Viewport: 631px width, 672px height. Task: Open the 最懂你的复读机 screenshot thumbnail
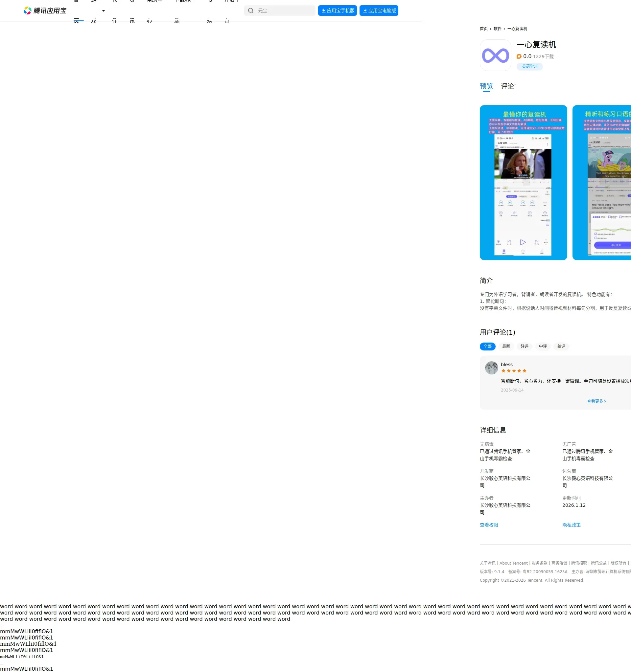tap(523, 183)
